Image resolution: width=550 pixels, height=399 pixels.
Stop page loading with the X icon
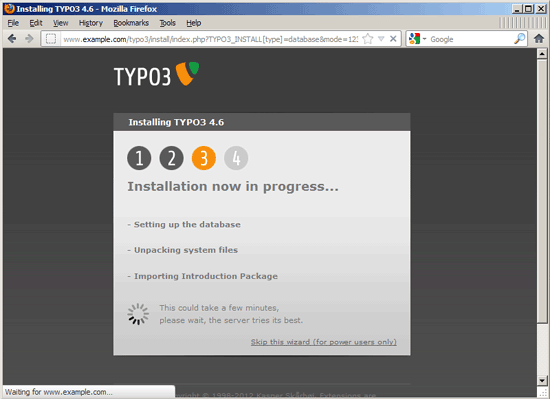pos(393,39)
